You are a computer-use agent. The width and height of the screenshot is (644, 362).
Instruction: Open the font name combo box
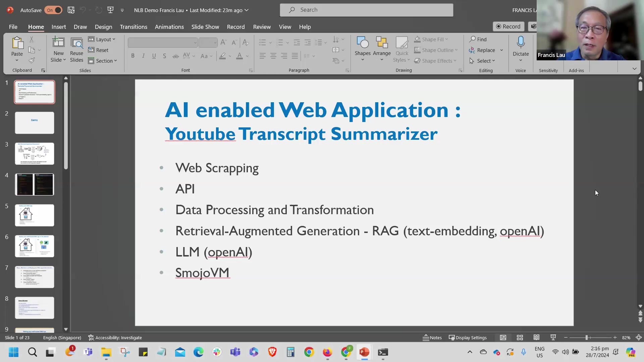tap(162, 43)
